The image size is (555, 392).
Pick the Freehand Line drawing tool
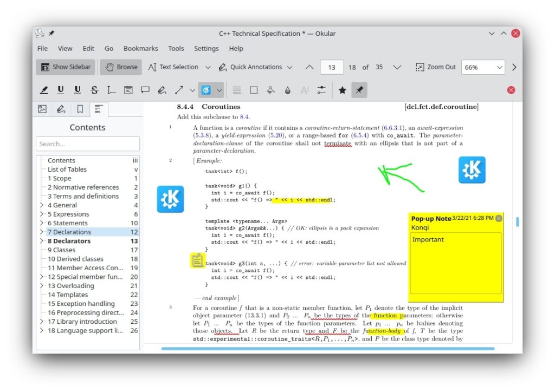162,90
